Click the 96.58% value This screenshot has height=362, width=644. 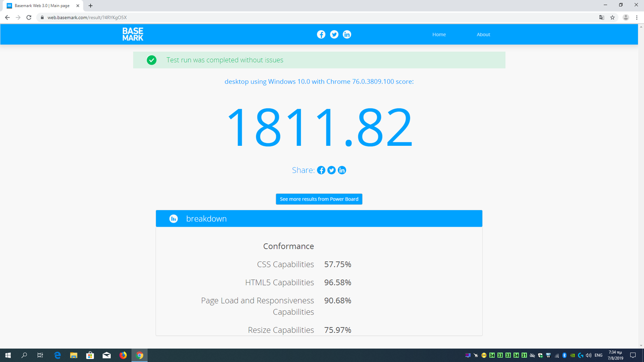[x=338, y=283]
